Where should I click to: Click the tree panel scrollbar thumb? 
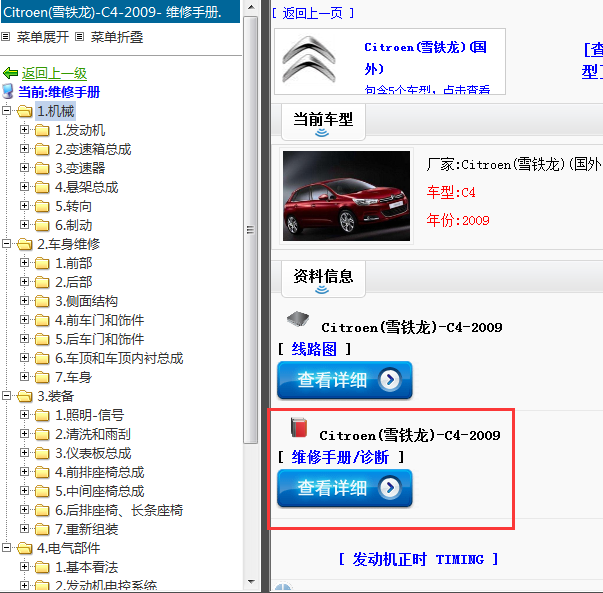coord(251,230)
